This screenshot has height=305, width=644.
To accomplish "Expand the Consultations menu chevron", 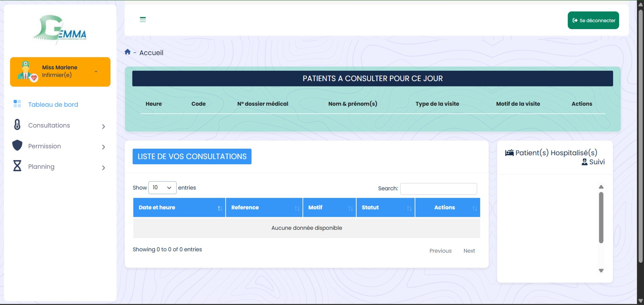I will click(x=103, y=126).
